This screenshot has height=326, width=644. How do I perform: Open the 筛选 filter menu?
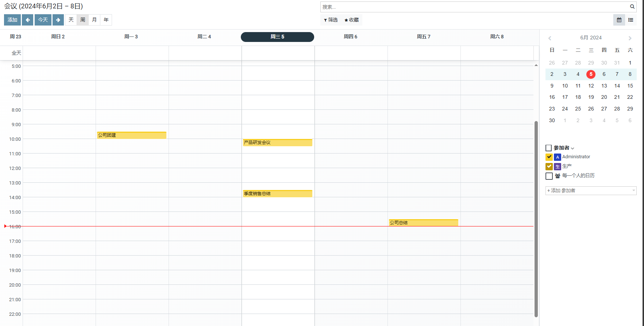[x=331, y=20]
